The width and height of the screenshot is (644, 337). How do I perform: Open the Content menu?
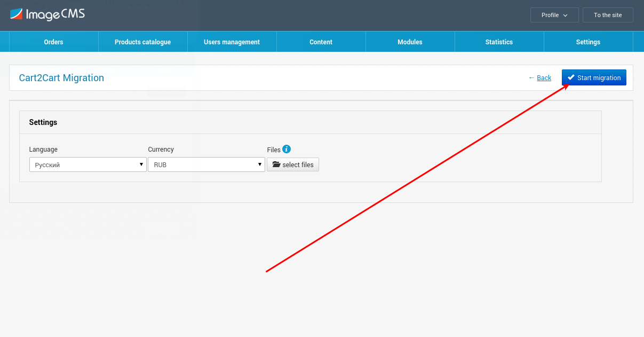[x=321, y=42]
